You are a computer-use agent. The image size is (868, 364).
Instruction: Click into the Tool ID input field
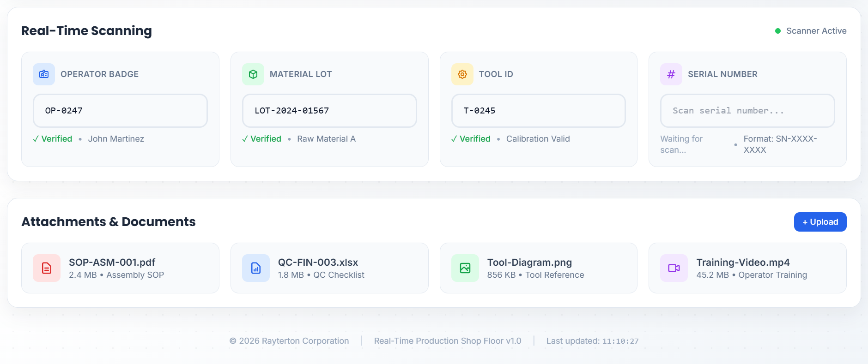click(x=538, y=111)
